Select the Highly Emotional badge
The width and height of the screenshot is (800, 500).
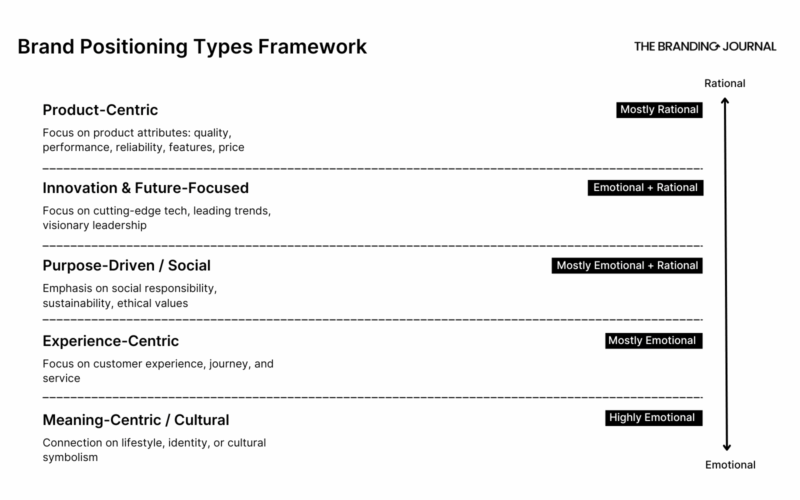pos(654,418)
